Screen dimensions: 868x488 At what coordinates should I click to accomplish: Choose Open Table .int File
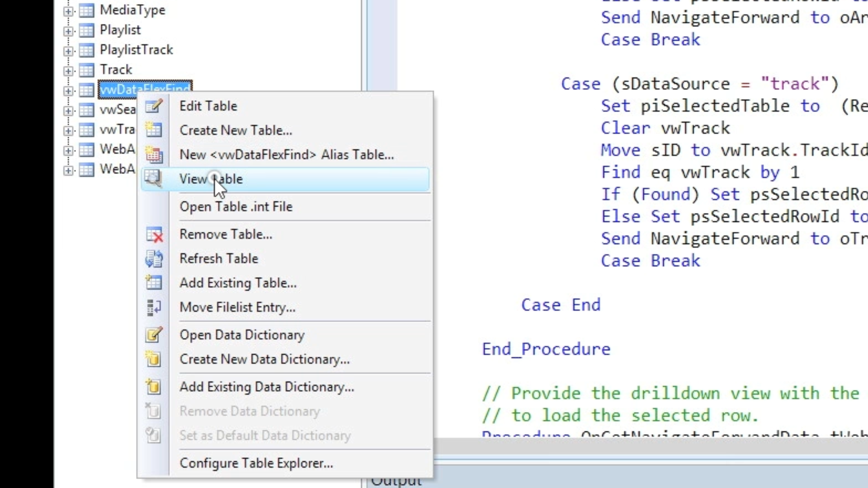(236, 206)
